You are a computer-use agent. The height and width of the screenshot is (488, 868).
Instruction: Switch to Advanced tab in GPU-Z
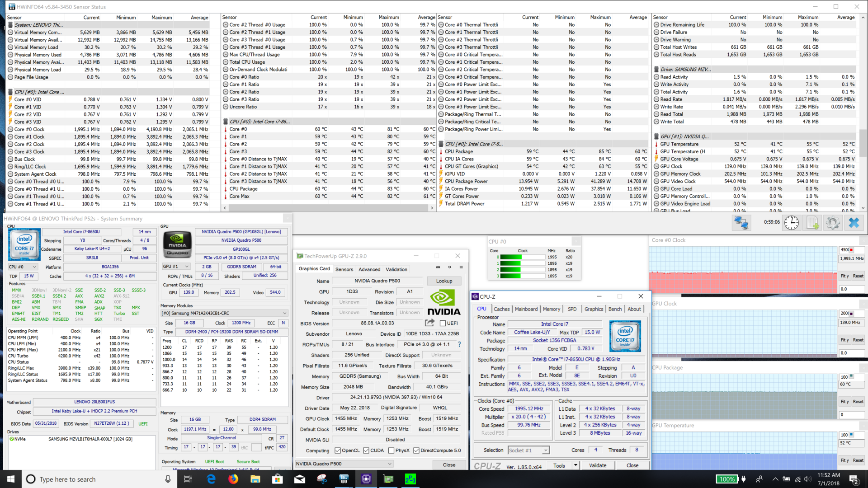coord(369,269)
